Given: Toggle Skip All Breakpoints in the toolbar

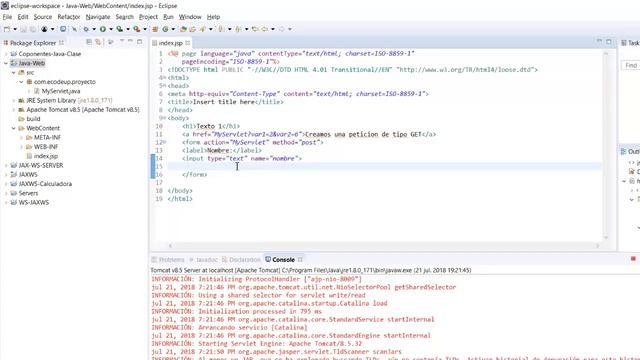Looking at the screenshot, I should [74, 29].
